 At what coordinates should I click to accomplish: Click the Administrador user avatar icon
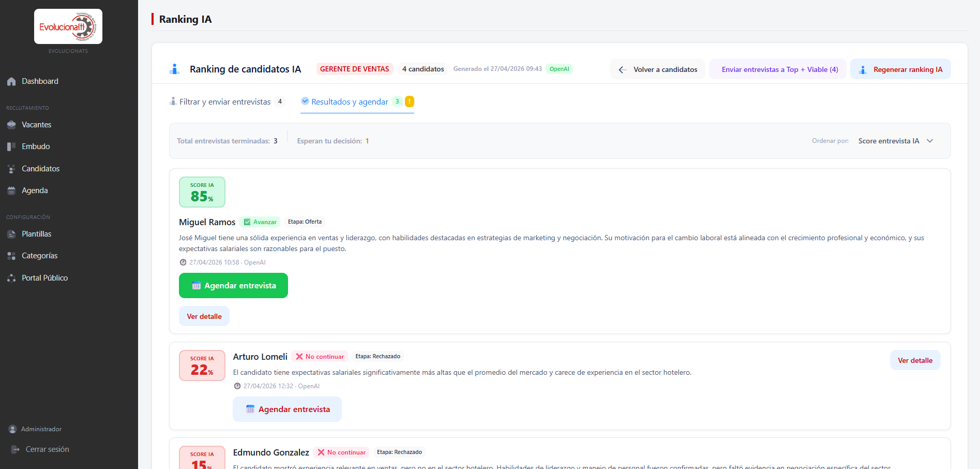point(12,429)
